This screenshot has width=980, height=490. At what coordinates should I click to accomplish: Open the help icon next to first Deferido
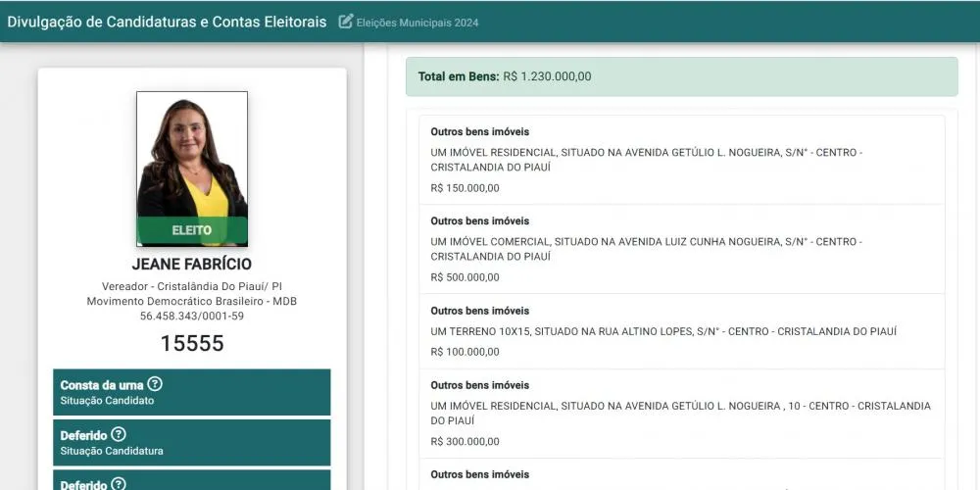(x=119, y=434)
